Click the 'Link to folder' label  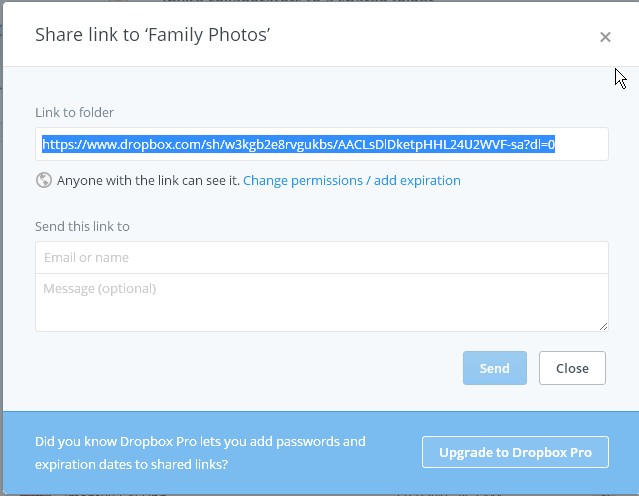[74, 113]
